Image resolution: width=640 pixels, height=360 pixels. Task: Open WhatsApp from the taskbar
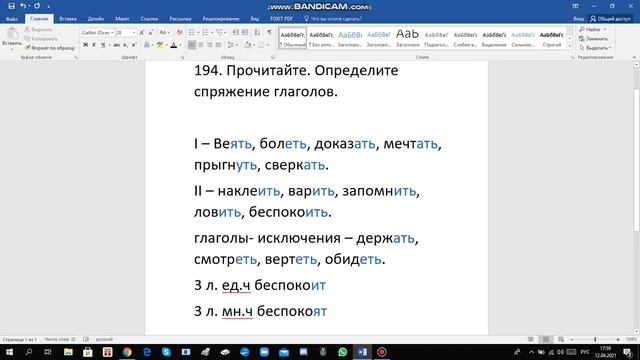342,352
